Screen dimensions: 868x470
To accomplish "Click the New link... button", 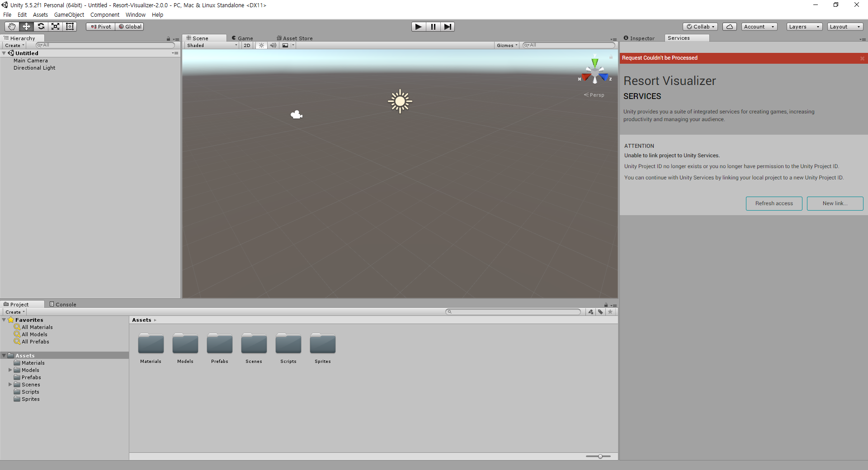I will click(835, 203).
